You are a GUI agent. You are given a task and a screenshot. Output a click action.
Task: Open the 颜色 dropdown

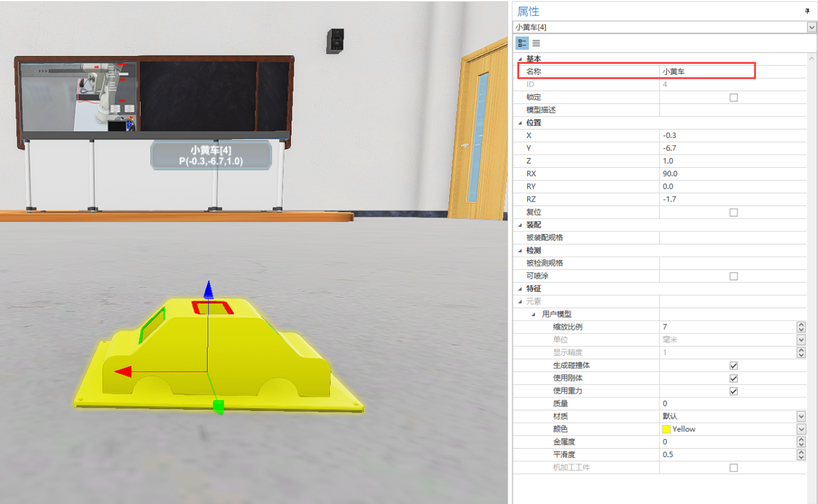tap(801, 429)
